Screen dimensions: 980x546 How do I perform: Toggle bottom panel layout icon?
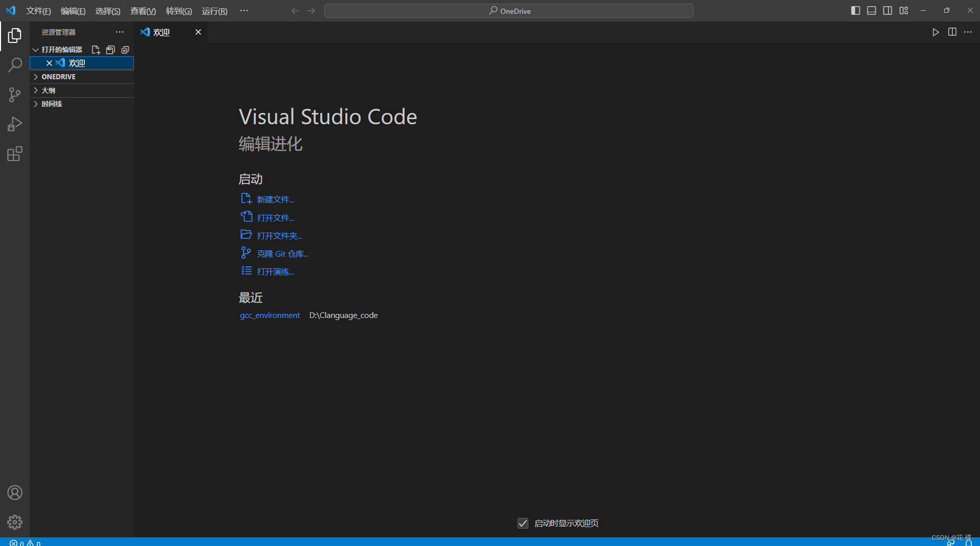(x=872, y=11)
